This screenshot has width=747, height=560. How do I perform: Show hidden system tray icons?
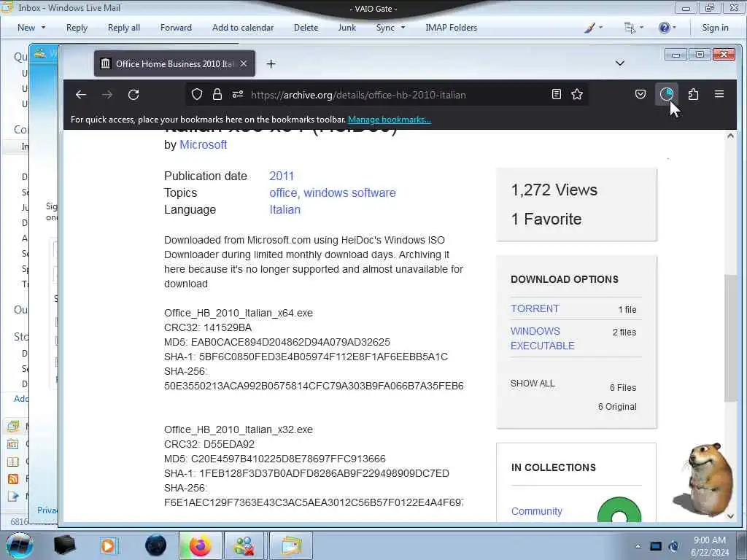pos(638,546)
